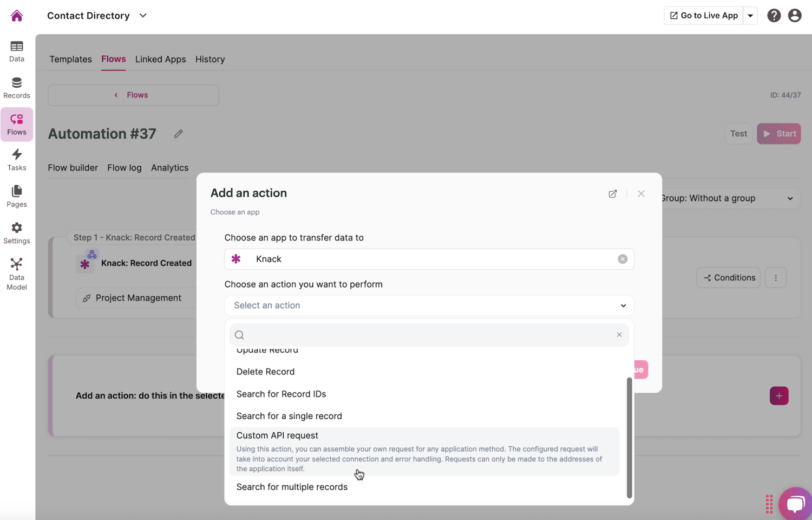
Task: Expand the Group: Without a group dropdown
Action: (790, 198)
